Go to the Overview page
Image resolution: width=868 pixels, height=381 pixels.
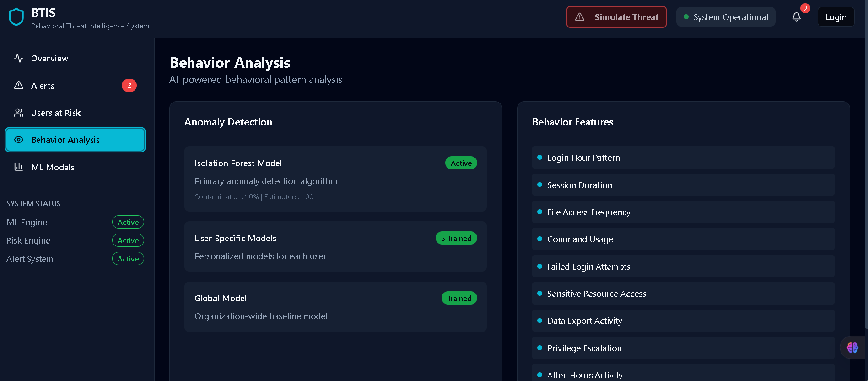point(49,58)
